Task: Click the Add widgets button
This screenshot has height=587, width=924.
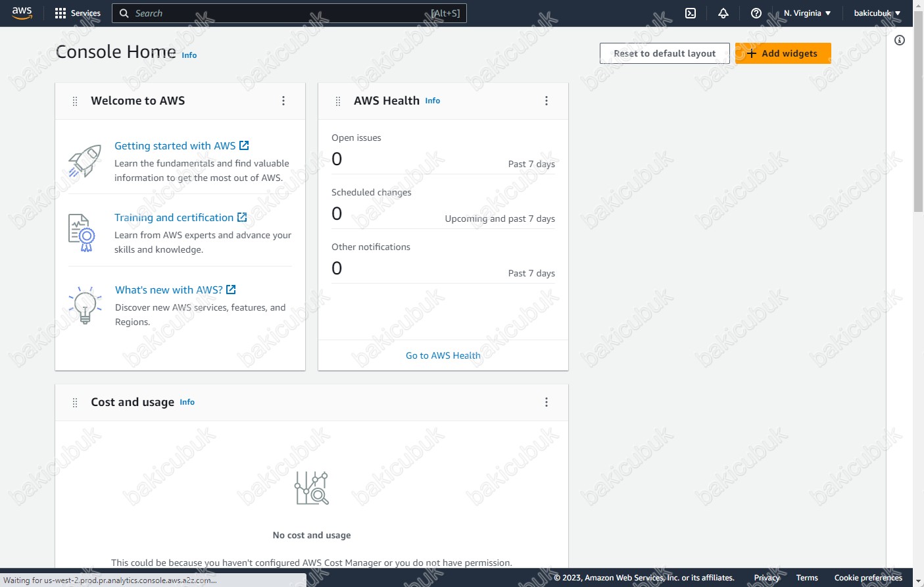Action: (783, 53)
